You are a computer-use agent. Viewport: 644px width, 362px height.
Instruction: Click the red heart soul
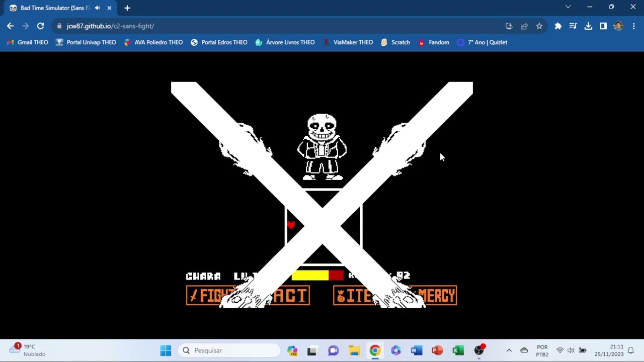point(291,225)
